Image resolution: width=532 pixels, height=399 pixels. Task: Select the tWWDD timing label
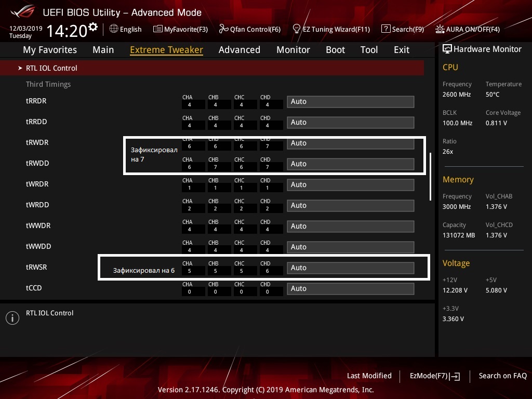coord(38,246)
